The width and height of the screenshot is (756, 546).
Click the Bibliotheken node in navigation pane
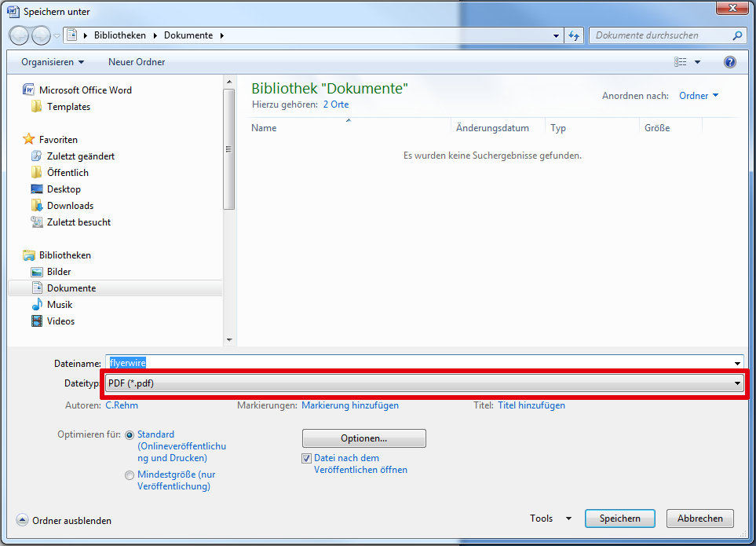coord(64,255)
